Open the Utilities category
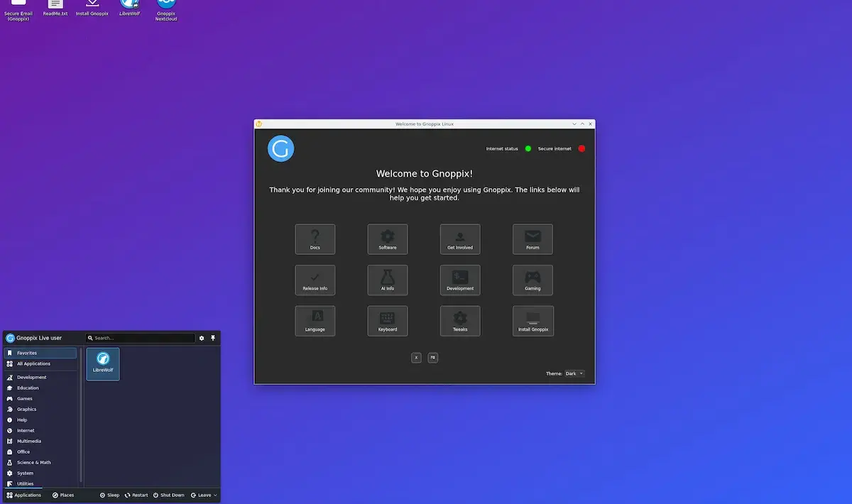 (x=40, y=483)
